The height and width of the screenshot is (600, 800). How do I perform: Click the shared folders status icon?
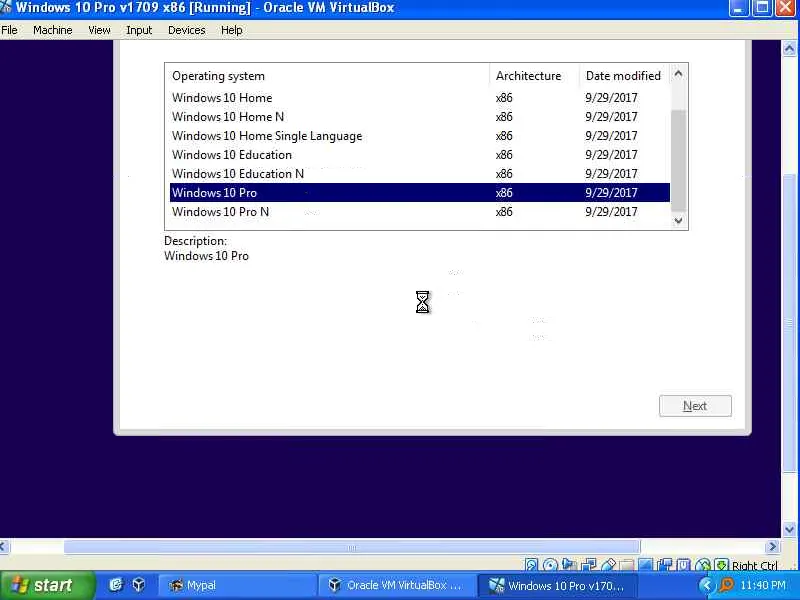coord(626,565)
